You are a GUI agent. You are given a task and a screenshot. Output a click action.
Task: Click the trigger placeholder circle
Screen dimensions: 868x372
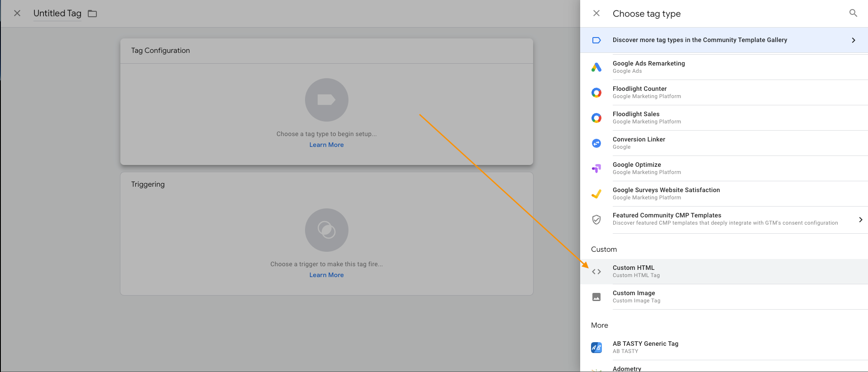326,230
